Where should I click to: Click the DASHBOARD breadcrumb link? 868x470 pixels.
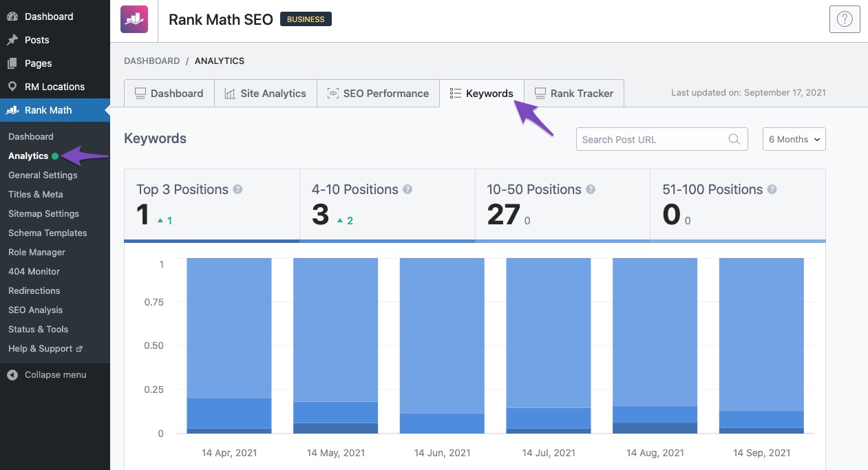151,61
